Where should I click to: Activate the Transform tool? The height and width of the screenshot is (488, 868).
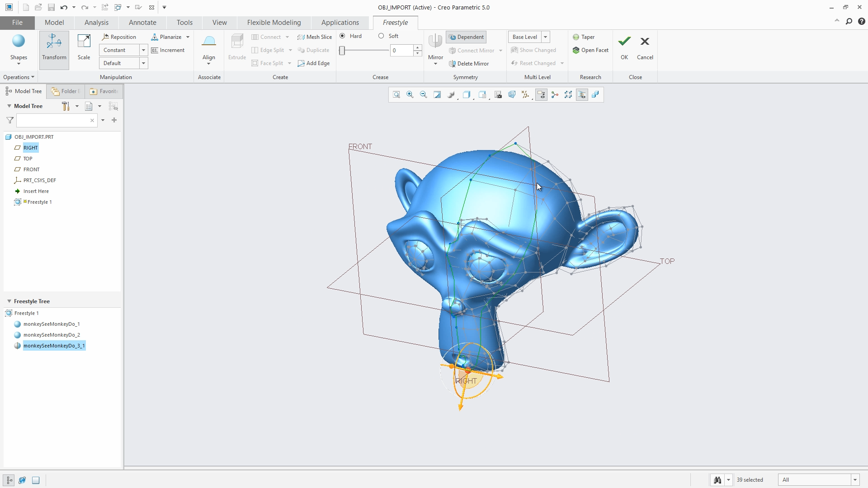[54, 50]
